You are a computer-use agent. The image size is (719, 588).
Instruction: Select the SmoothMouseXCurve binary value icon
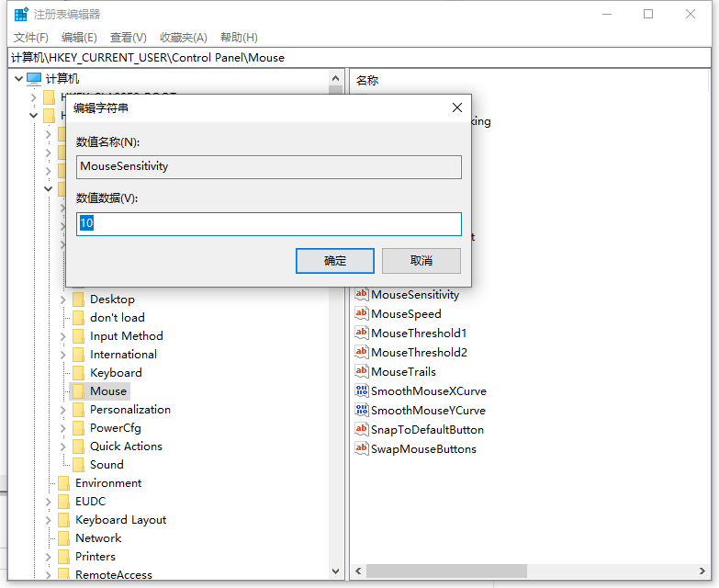pos(362,391)
